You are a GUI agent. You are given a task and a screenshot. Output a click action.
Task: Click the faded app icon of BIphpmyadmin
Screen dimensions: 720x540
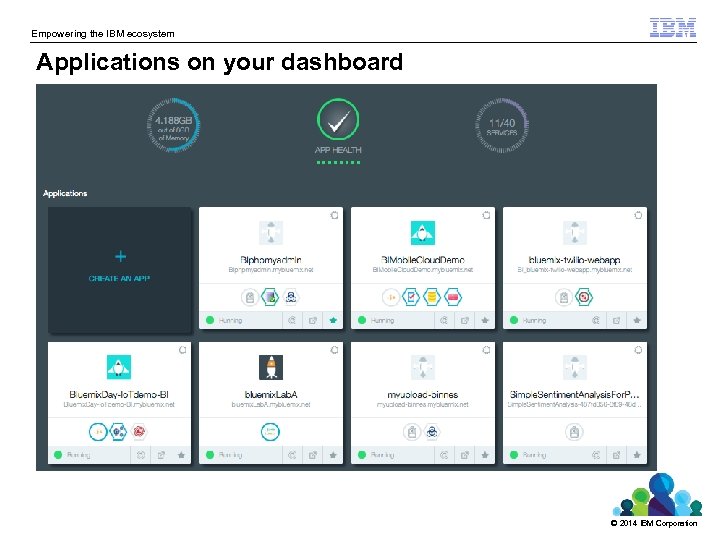tap(271, 233)
